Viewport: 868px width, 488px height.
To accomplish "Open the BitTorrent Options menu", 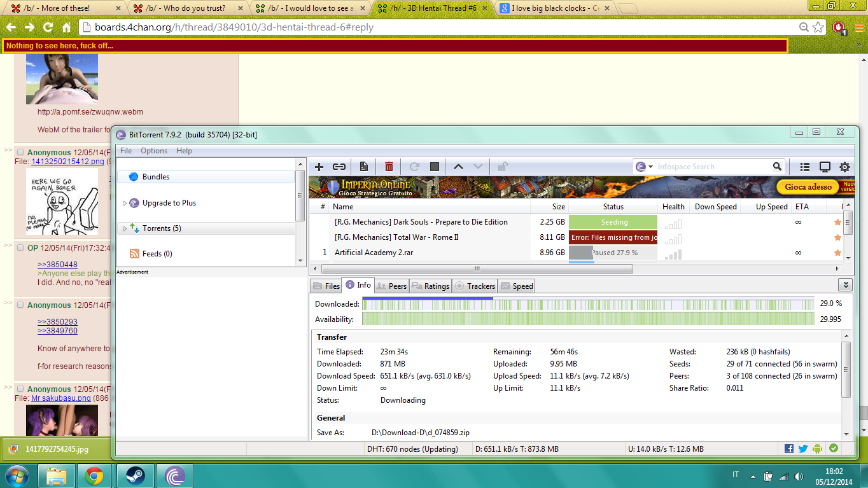I will (x=154, y=151).
